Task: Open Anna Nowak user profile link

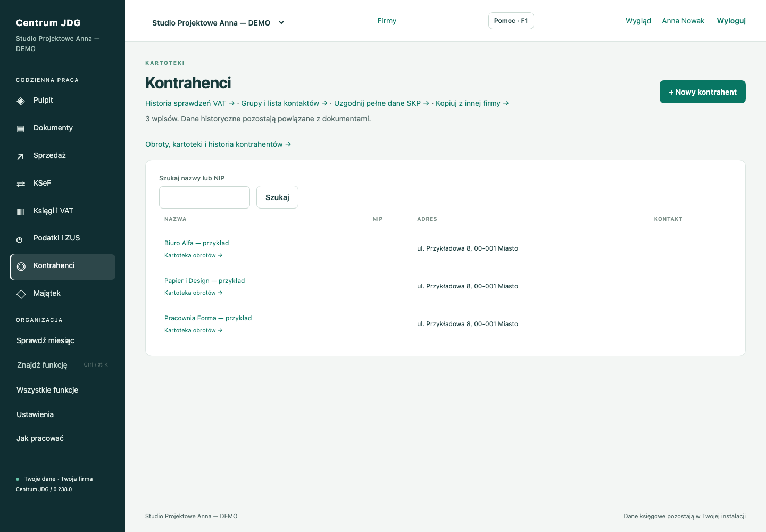Action: tap(683, 21)
